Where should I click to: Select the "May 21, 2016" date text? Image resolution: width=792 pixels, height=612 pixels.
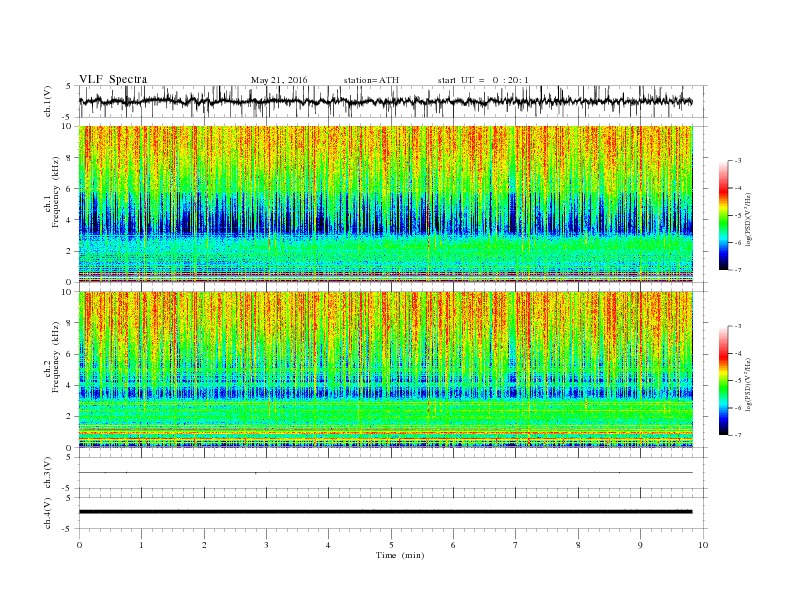[279, 80]
